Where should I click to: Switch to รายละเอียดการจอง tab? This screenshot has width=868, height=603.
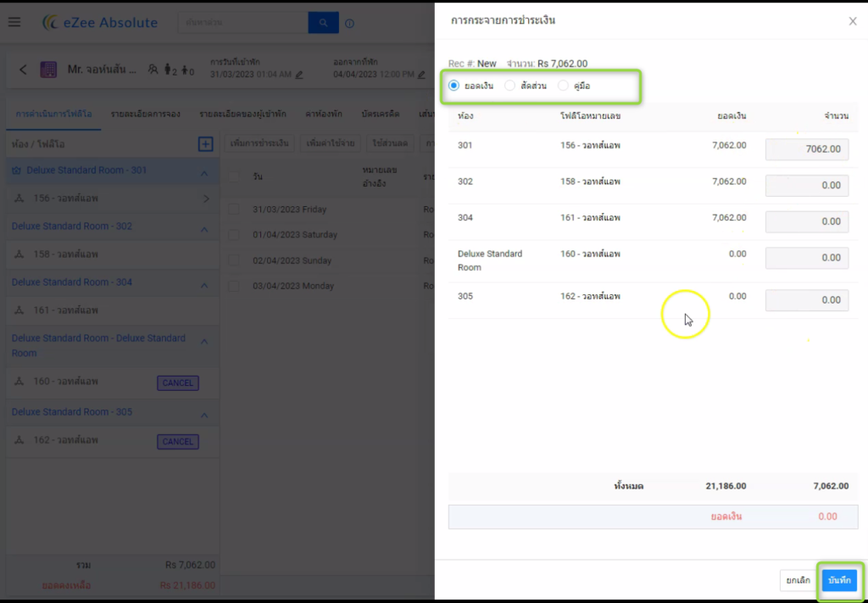[146, 114]
